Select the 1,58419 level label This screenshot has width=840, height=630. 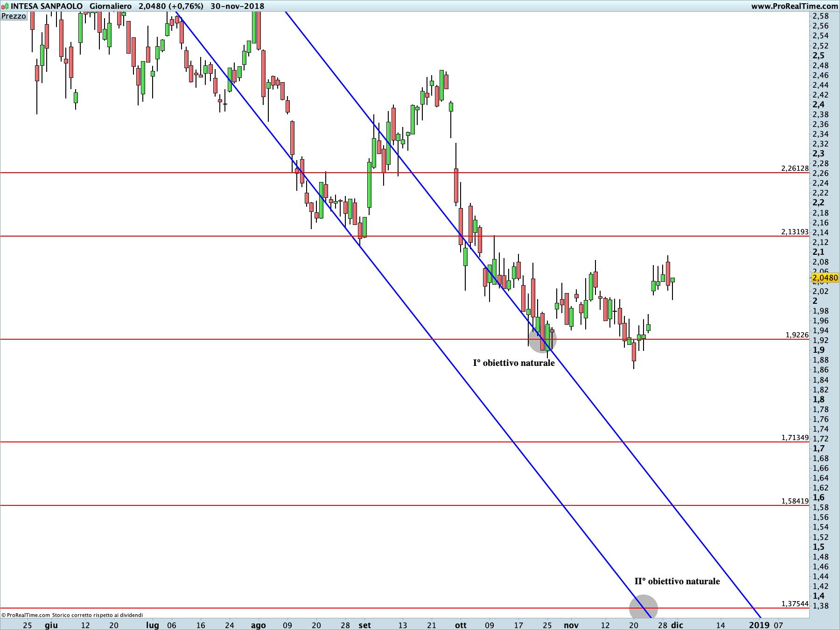[795, 501]
